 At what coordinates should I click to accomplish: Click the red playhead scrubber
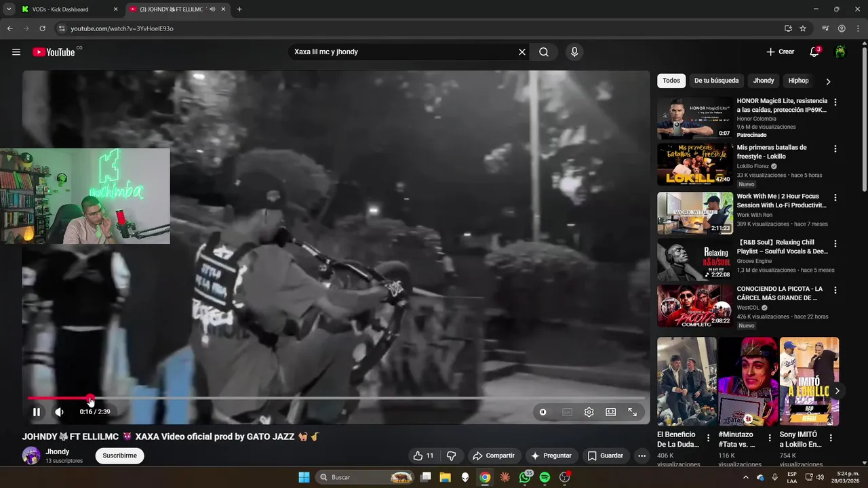[90, 399]
